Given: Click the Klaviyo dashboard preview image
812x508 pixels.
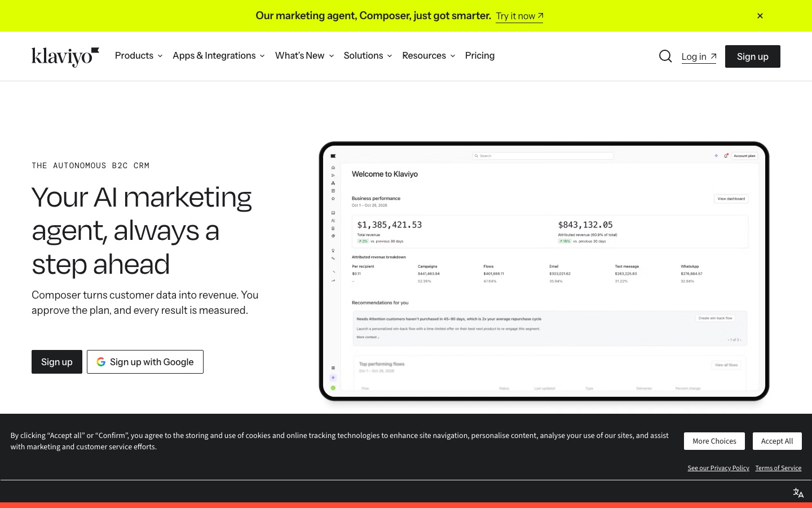Looking at the screenshot, I should coord(544,271).
